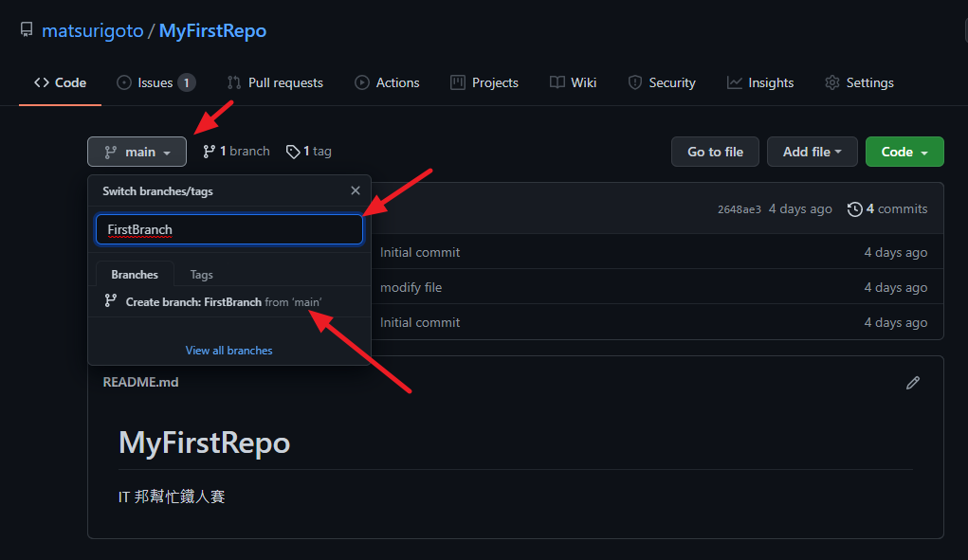Click 4 days ago in modify file row
The image size is (968, 560).
(896, 287)
